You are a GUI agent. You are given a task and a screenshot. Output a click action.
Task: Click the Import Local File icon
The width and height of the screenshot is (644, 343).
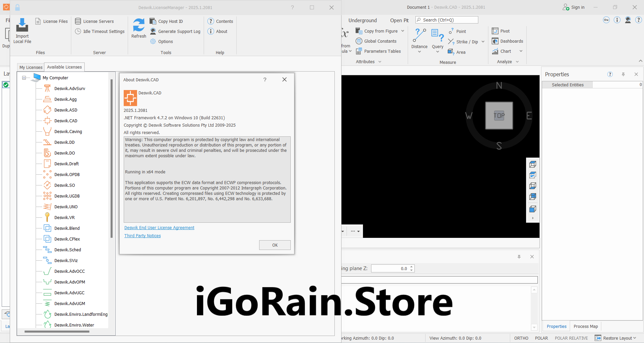(x=22, y=25)
